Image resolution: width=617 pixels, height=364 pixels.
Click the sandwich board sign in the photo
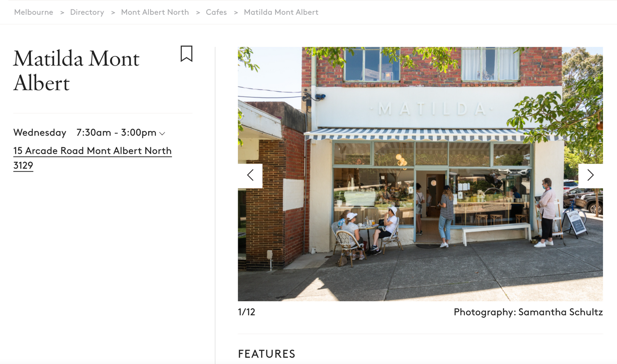click(x=577, y=222)
